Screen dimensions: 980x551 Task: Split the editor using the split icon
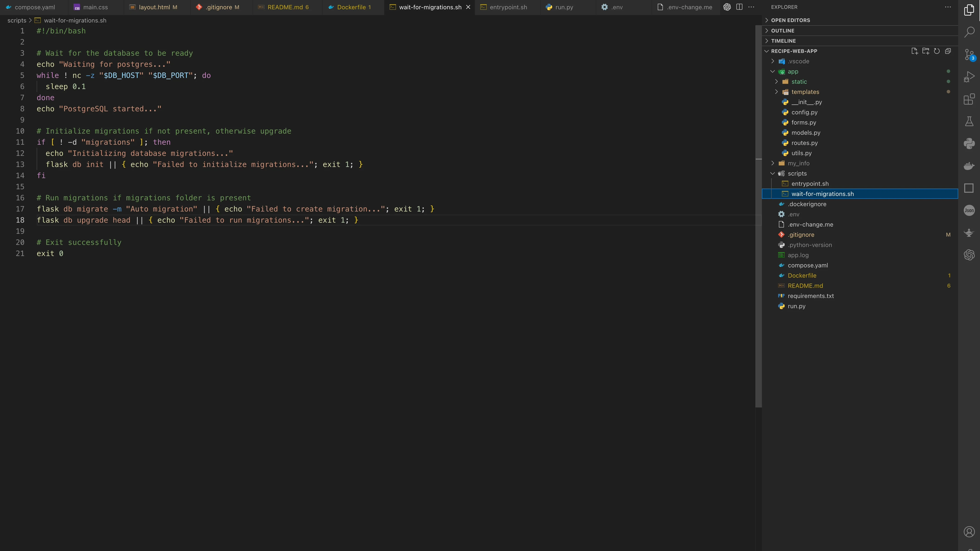tap(740, 7)
